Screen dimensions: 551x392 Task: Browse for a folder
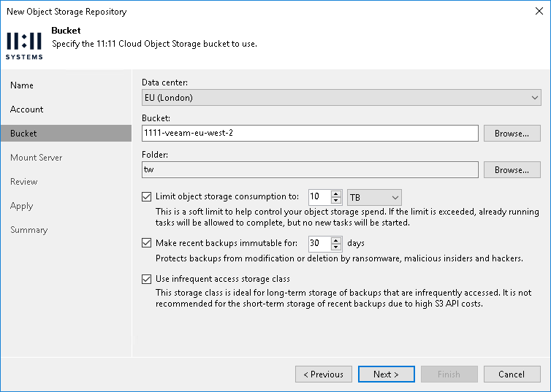coord(512,170)
